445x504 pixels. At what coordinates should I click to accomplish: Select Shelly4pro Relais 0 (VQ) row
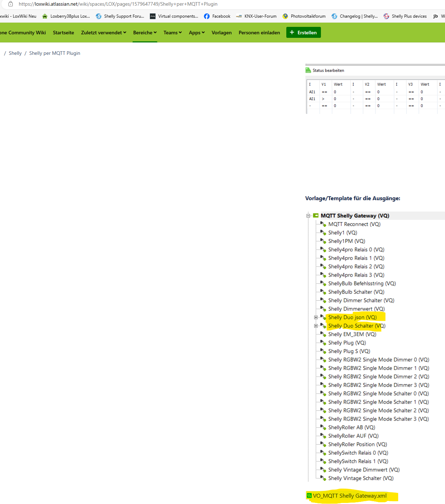click(356, 249)
